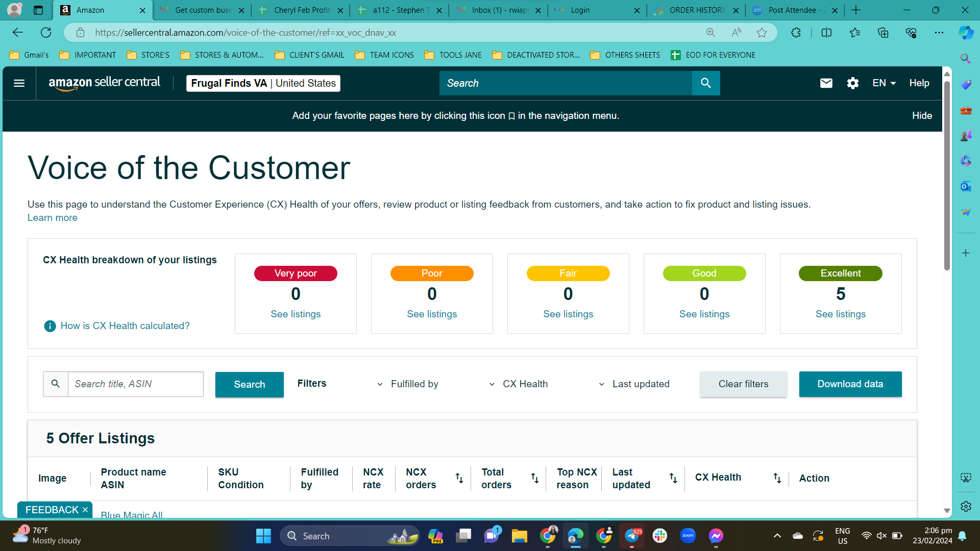Open See listings under Very poor
Screen dimensions: 980x551
pyautogui.click(x=296, y=314)
